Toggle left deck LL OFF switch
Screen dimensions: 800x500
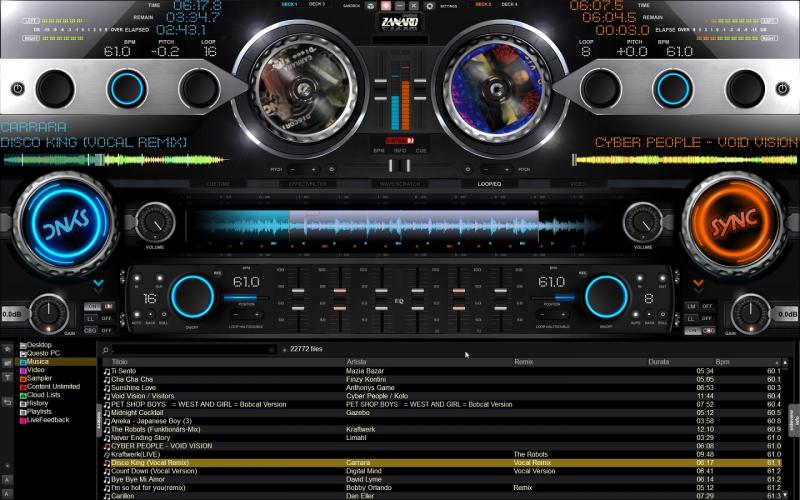click(x=98, y=318)
